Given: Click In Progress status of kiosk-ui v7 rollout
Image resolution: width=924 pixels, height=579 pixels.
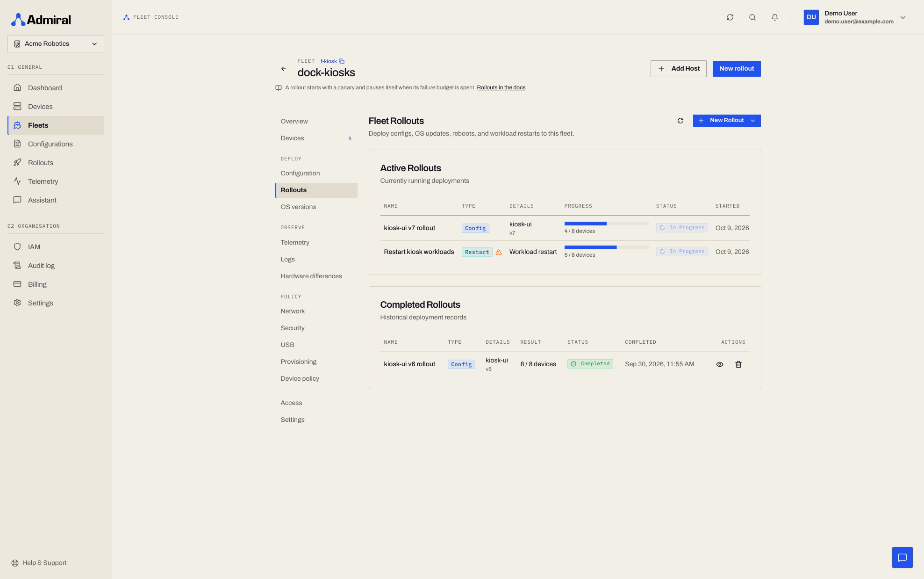Looking at the screenshot, I should 682,228.
